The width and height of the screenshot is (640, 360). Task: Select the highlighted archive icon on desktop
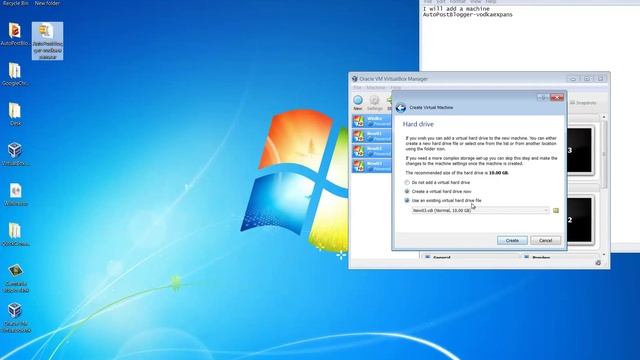pos(47,41)
